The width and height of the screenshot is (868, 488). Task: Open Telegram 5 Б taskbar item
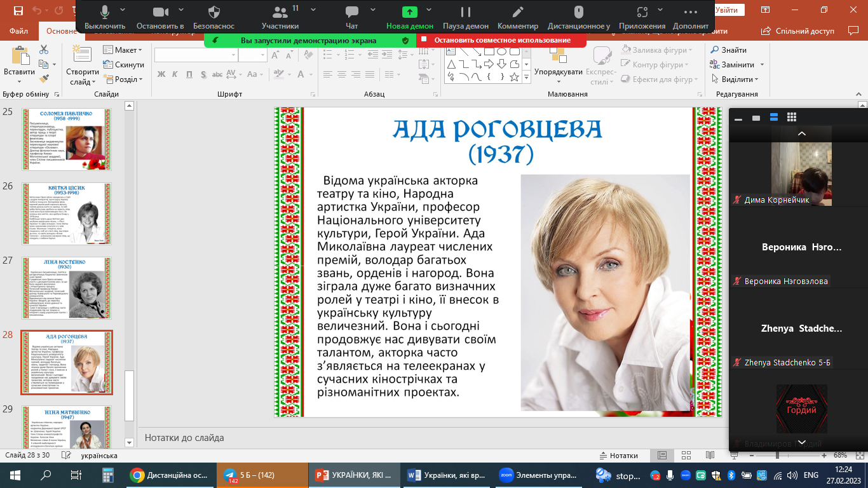tap(262, 475)
